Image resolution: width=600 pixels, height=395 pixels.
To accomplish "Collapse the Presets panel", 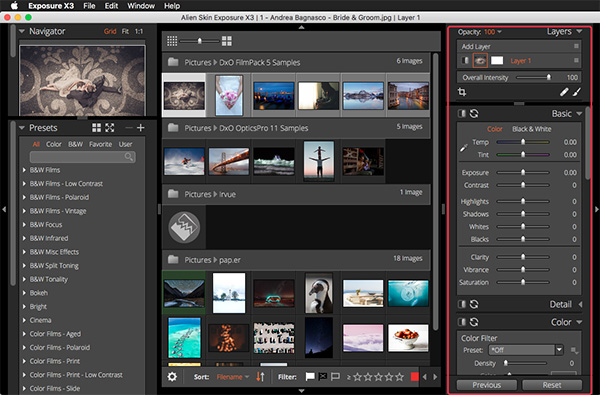I will pyautogui.click(x=21, y=127).
